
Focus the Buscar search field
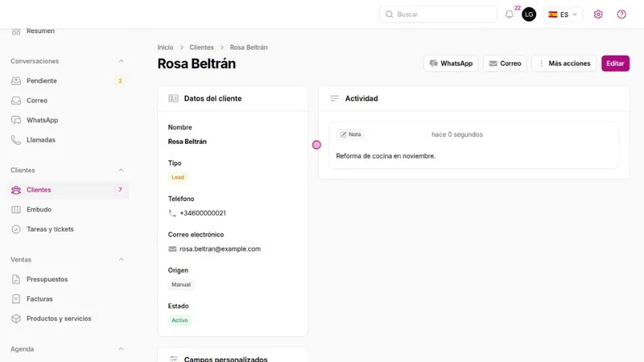click(x=438, y=14)
